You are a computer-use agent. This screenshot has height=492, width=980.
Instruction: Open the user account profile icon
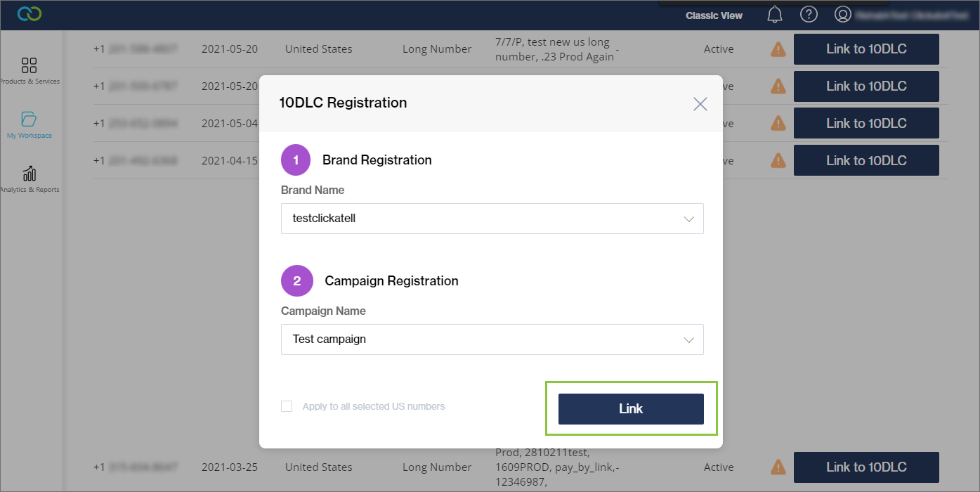point(842,15)
